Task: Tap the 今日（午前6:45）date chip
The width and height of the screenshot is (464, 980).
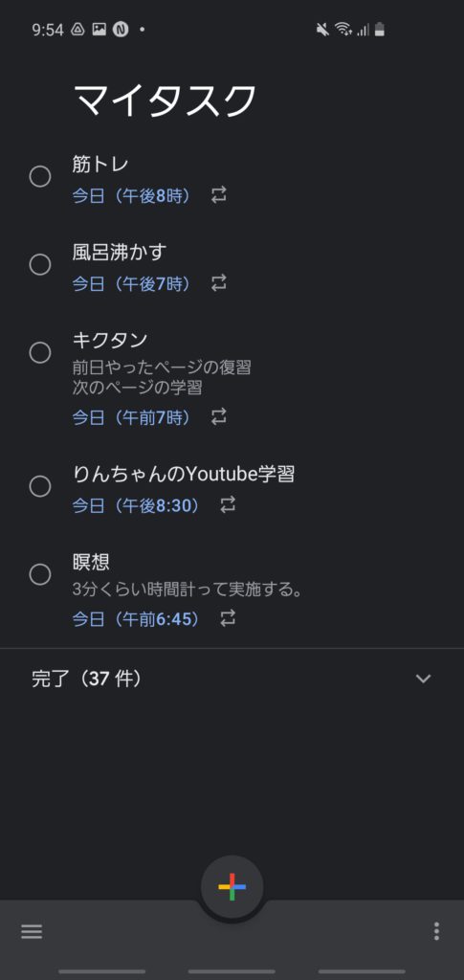Action: click(137, 619)
